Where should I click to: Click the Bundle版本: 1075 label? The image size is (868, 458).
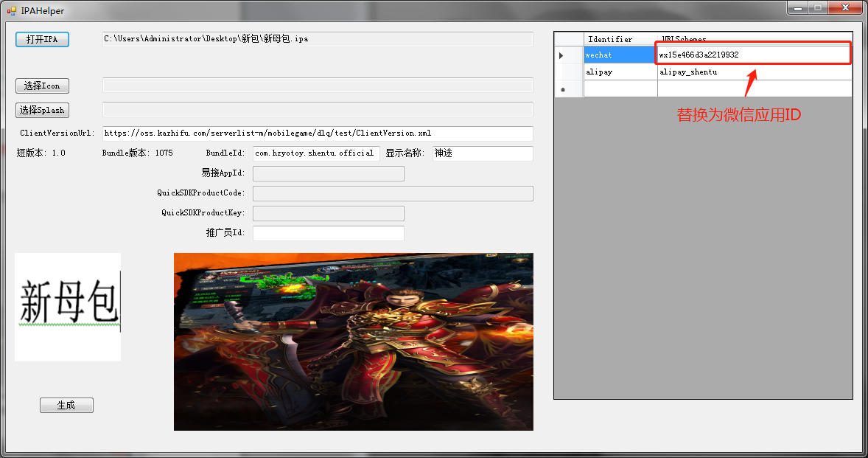(x=137, y=153)
